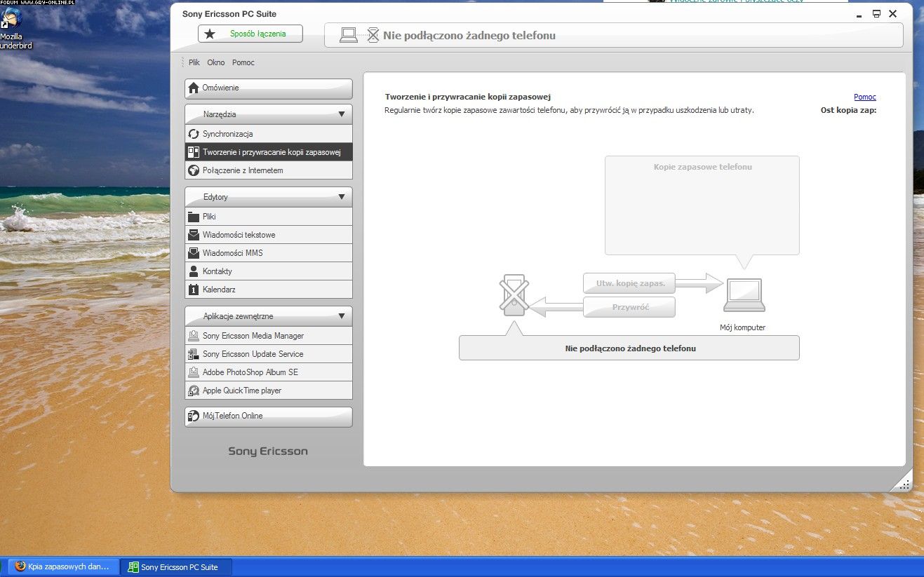Viewport: 924px width, 577px height.
Task: Click the Kopie zapasowe telefonu list box
Action: [x=702, y=205]
